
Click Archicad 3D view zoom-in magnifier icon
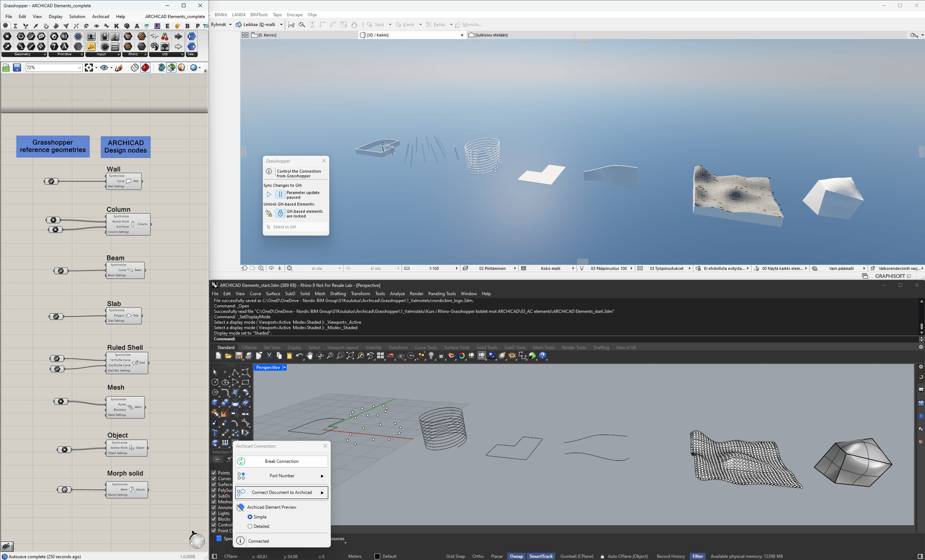click(261, 268)
